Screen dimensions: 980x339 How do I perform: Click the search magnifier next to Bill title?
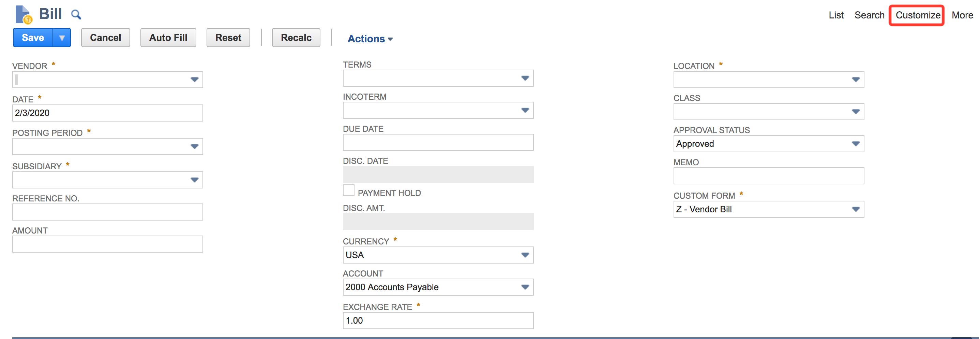click(x=76, y=14)
